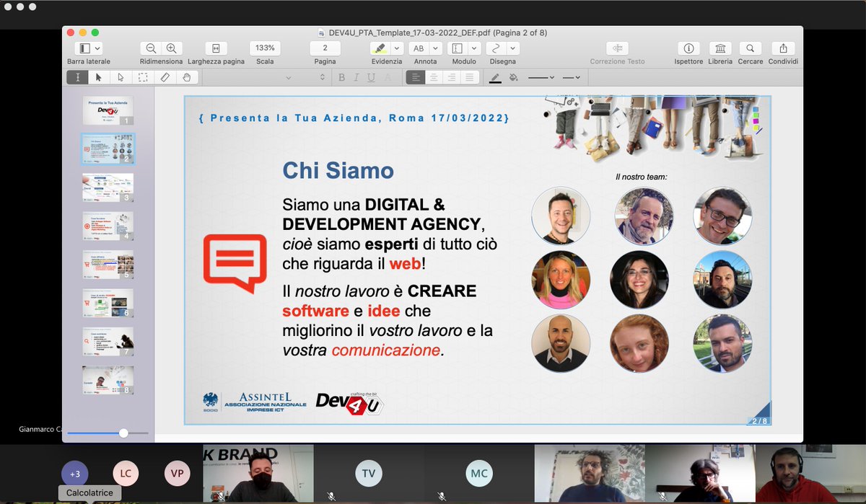The image size is (866, 504).
Task: Click the Dev4U logo on slide
Action: tap(349, 403)
